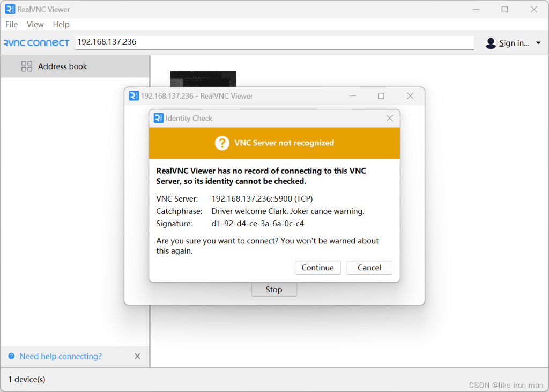549x392 pixels.
Task: Open the Need help connecting link
Action: point(61,356)
